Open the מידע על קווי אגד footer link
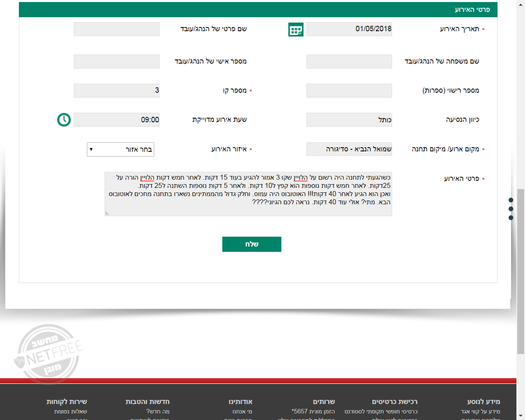This screenshot has height=420, width=525. 480,411
